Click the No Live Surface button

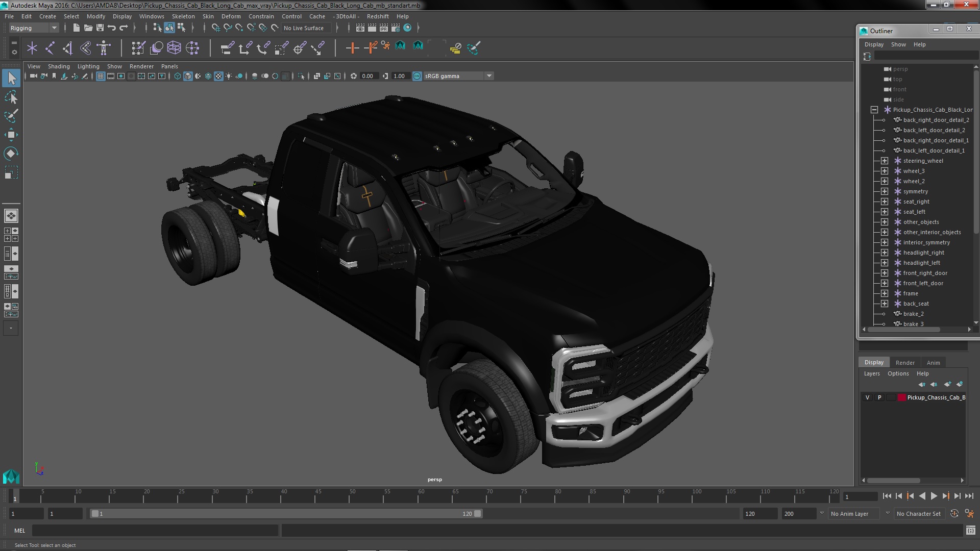[304, 28]
